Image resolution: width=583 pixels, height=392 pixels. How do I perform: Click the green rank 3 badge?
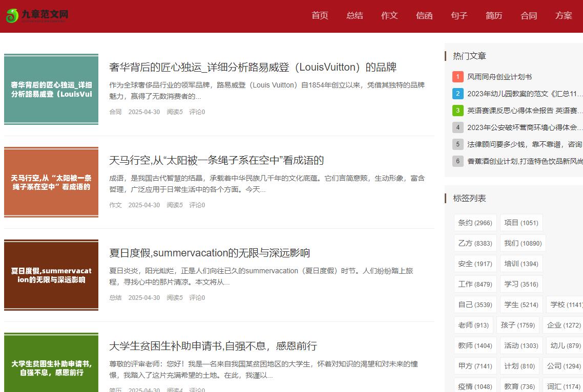coord(458,111)
